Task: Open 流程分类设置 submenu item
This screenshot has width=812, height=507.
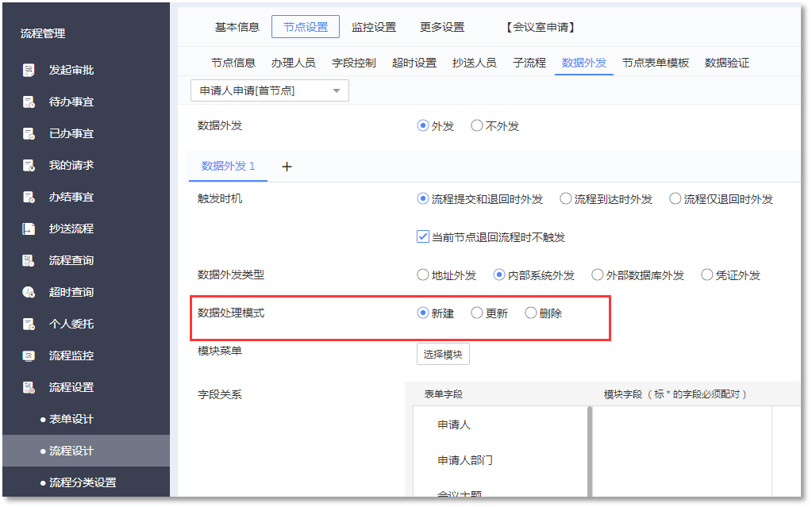Action: [x=82, y=482]
